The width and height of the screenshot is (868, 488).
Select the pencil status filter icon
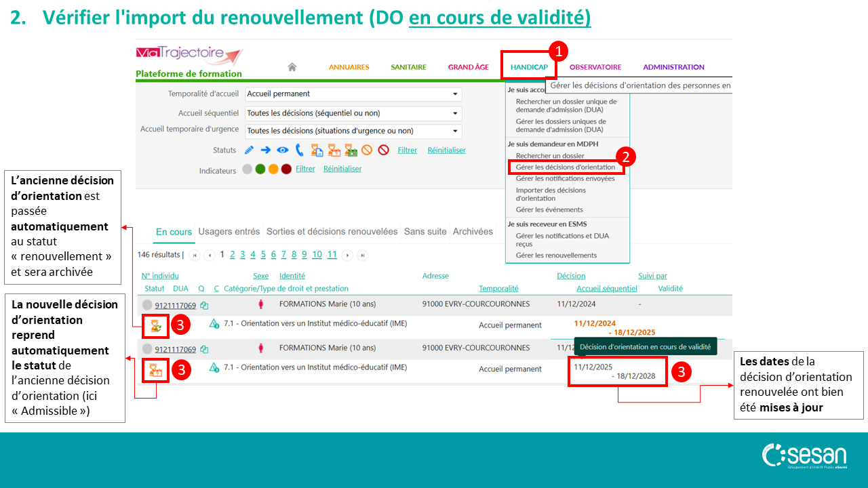(x=249, y=150)
